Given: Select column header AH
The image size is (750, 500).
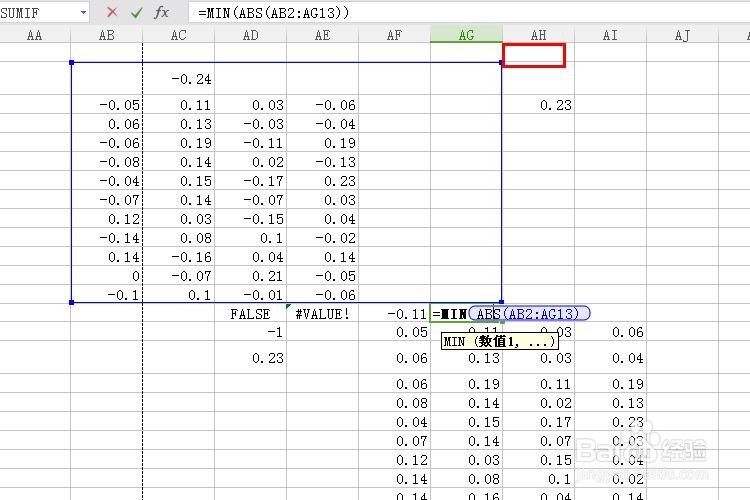Looking at the screenshot, I should pyautogui.click(x=539, y=35).
